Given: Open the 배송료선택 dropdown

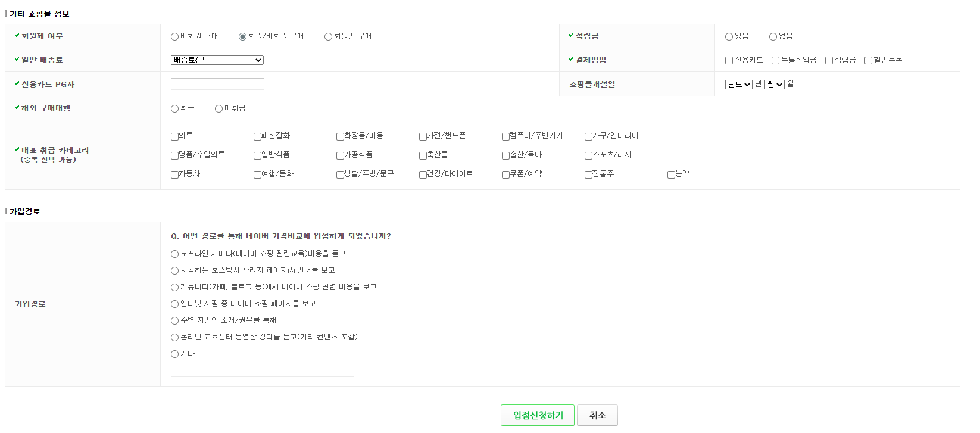Looking at the screenshot, I should click(x=217, y=60).
